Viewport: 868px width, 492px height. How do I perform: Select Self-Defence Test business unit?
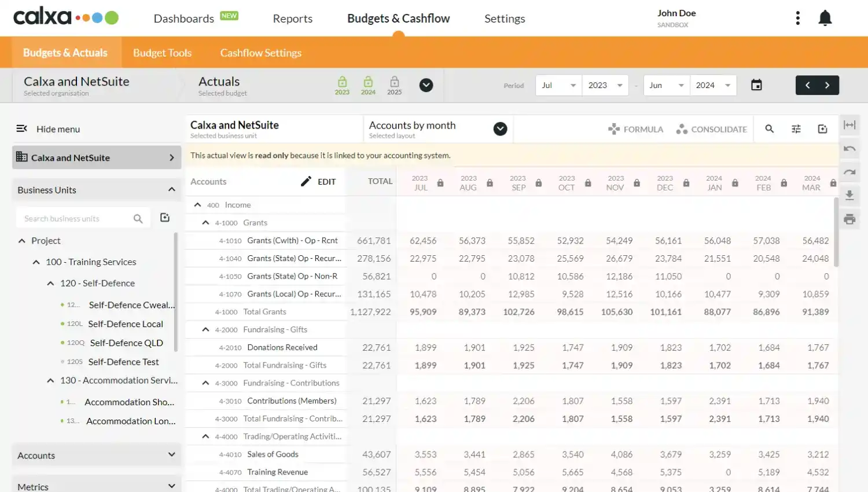click(x=123, y=362)
